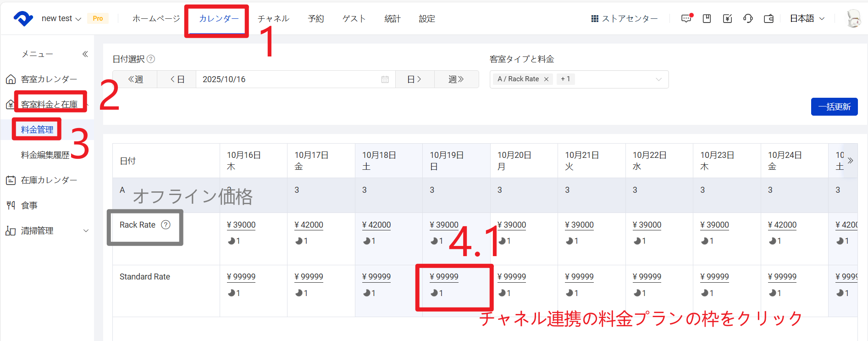Click the yen billing icon in top bar

point(727,19)
